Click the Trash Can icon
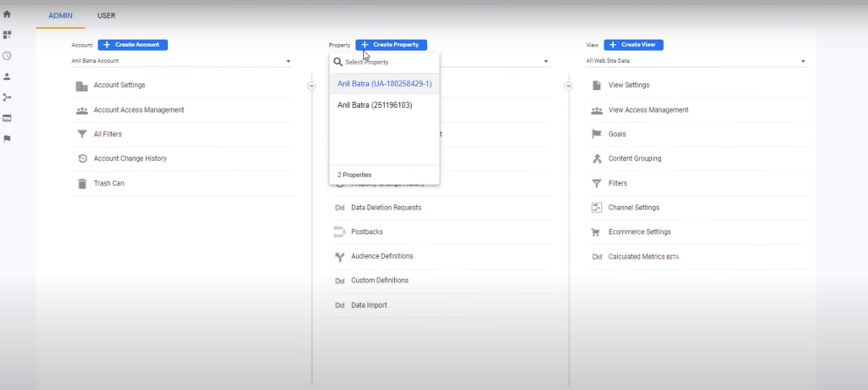 coord(82,183)
